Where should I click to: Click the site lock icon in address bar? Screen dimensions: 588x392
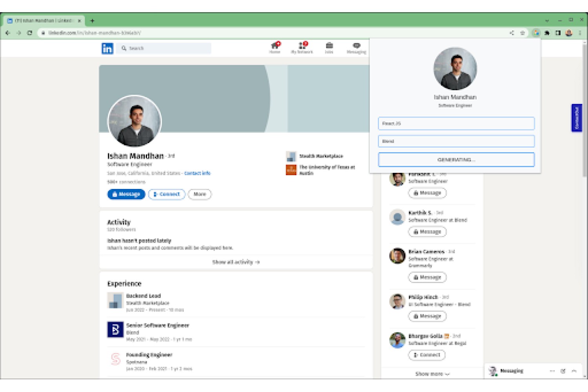click(x=43, y=33)
